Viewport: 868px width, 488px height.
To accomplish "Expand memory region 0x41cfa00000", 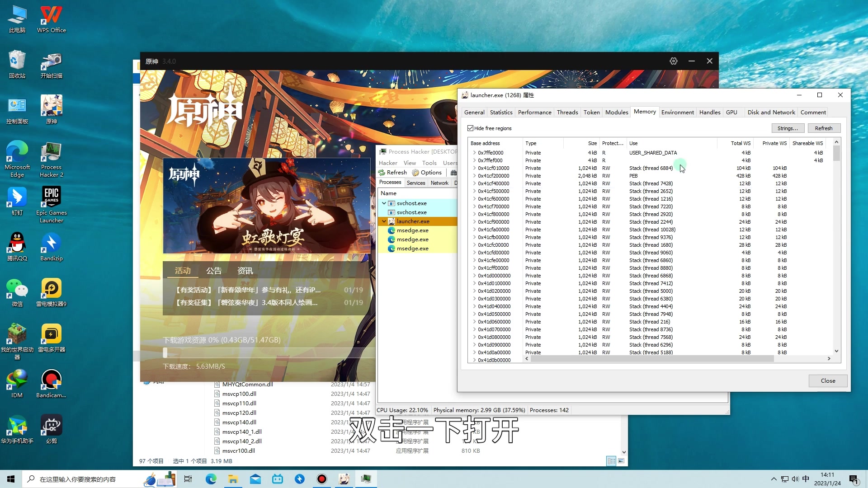I will pos(474,230).
